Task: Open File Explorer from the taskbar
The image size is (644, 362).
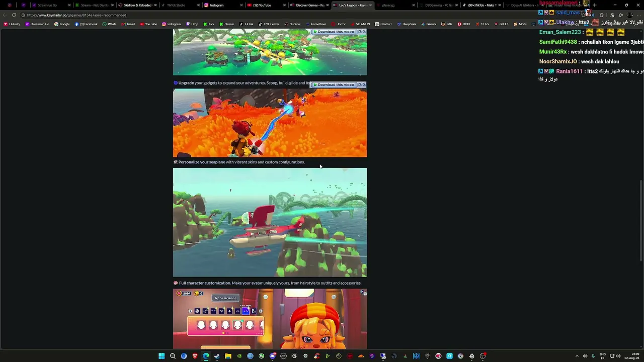Action: 228,356
